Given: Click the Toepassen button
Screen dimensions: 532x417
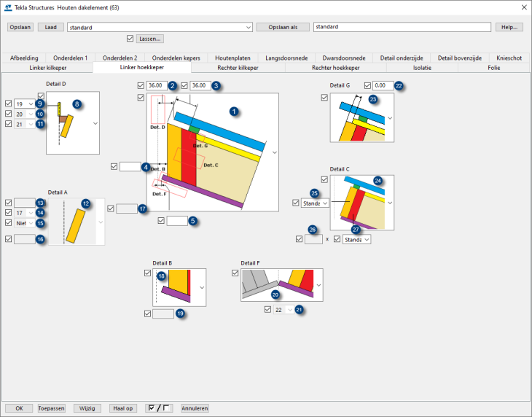Looking at the screenshot, I should (x=51, y=408).
